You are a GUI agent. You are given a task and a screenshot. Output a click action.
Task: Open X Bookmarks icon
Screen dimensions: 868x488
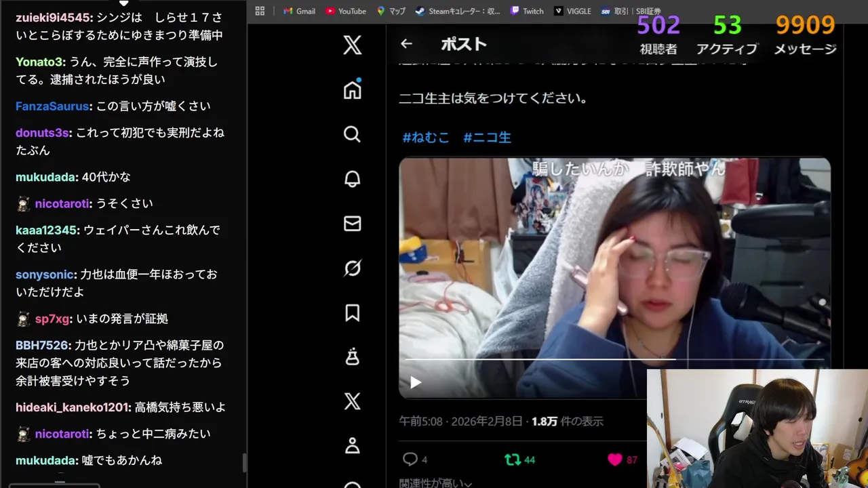coord(352,312)
